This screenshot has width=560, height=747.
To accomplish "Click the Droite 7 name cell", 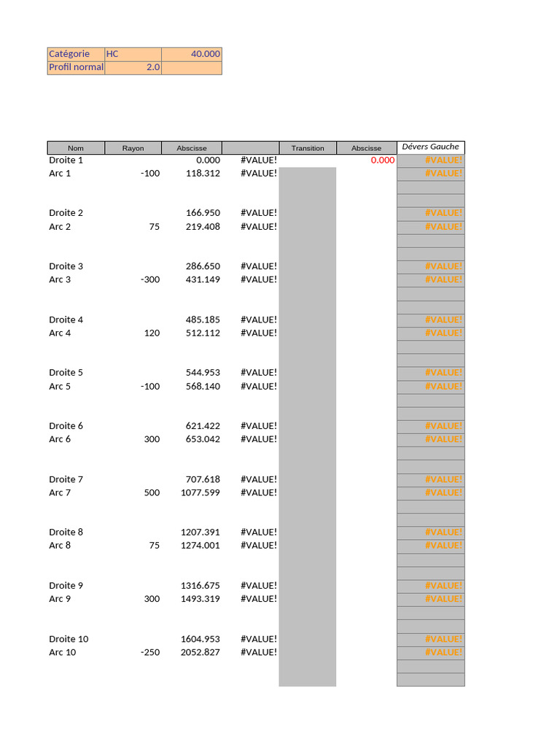I will click(x=66, y=479).
